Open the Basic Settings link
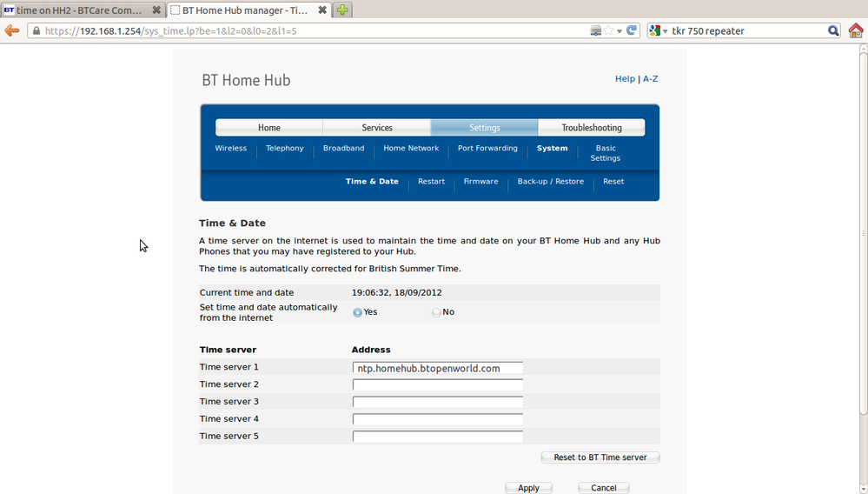 coord(606,153)
